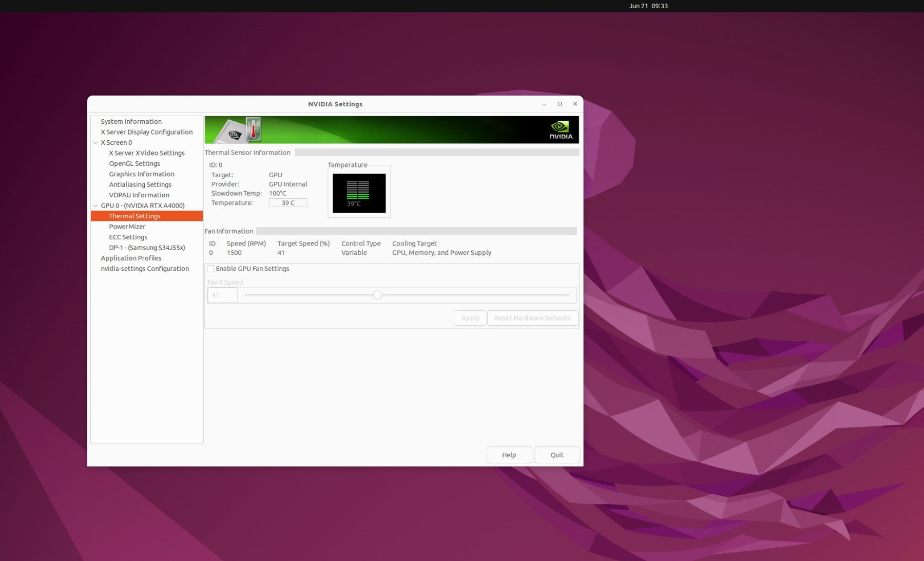Image resolution: width=924 pixels, height=561 pixels.
Task: Click the Quit button
Action: (557, 455)
